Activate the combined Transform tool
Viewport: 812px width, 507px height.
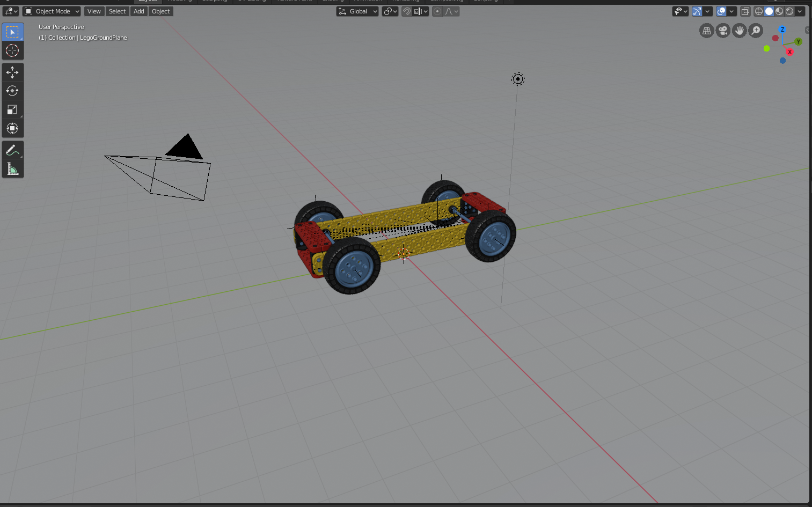pos(12,128)
